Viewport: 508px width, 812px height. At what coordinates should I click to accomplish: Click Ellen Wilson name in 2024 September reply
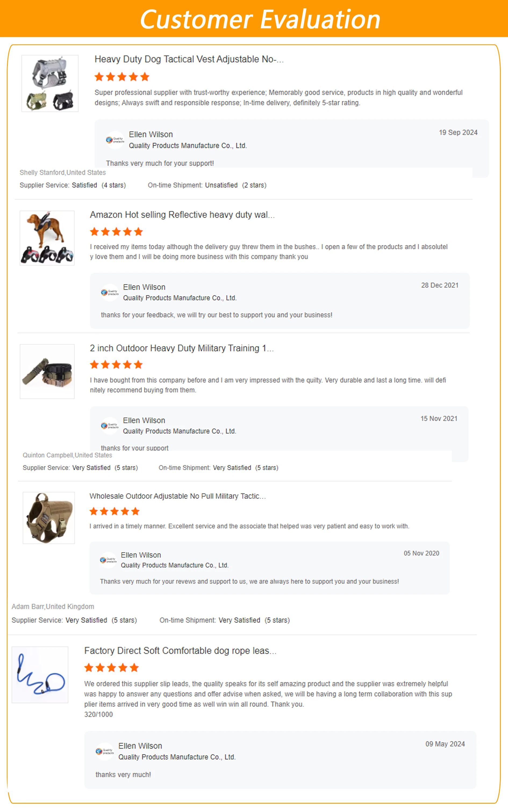[x=151, y=134]
